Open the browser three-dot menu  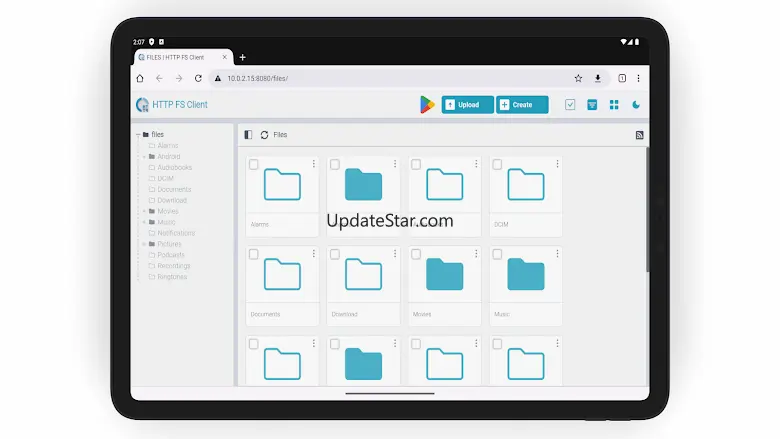638,78
